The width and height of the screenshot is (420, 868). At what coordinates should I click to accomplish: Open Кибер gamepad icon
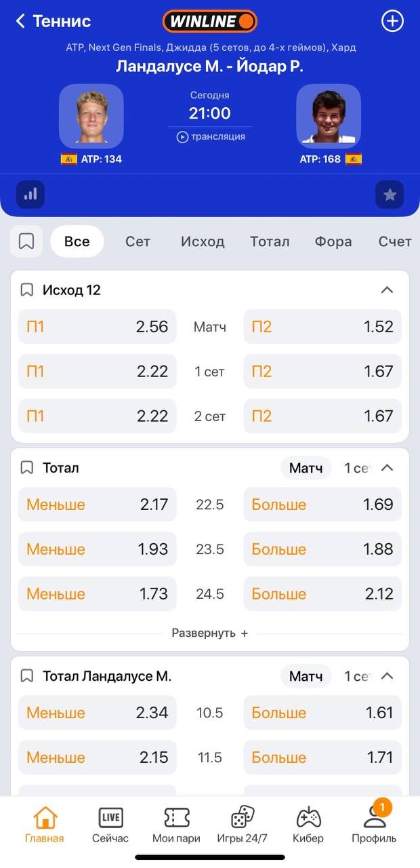(x=308, y=824)
